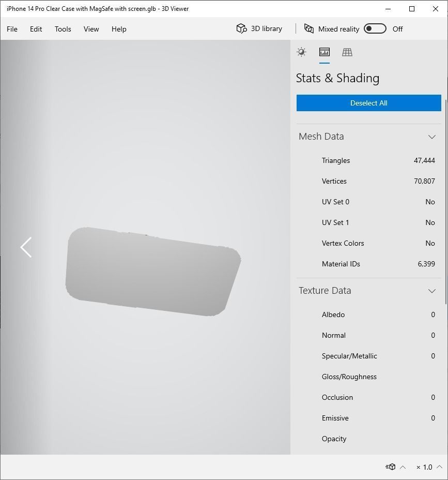Select the Gloss/Roughness texture row
This screenshot has width=448, height=480.
click(x=369, y=377)
